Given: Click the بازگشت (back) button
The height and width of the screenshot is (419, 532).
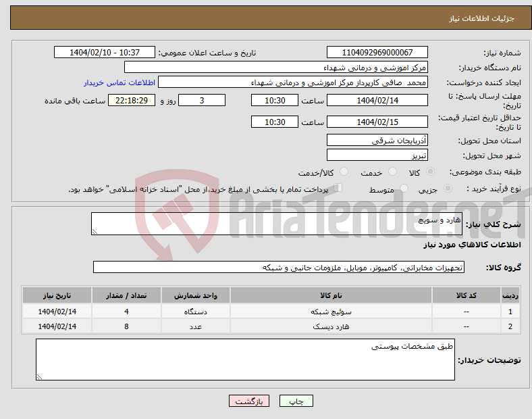Looking at the screenshot, I should 249,401.
